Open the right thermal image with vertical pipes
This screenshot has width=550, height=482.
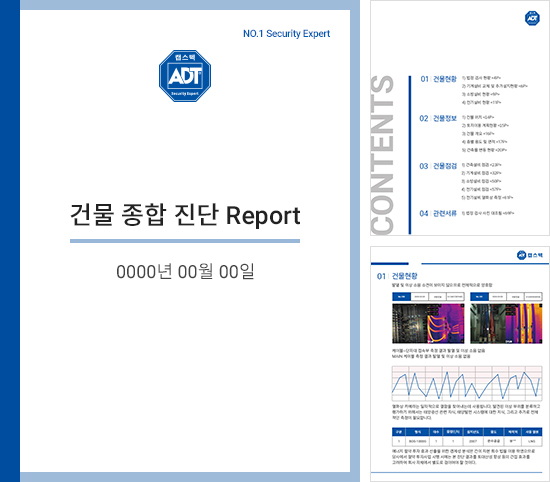point(506,323)
